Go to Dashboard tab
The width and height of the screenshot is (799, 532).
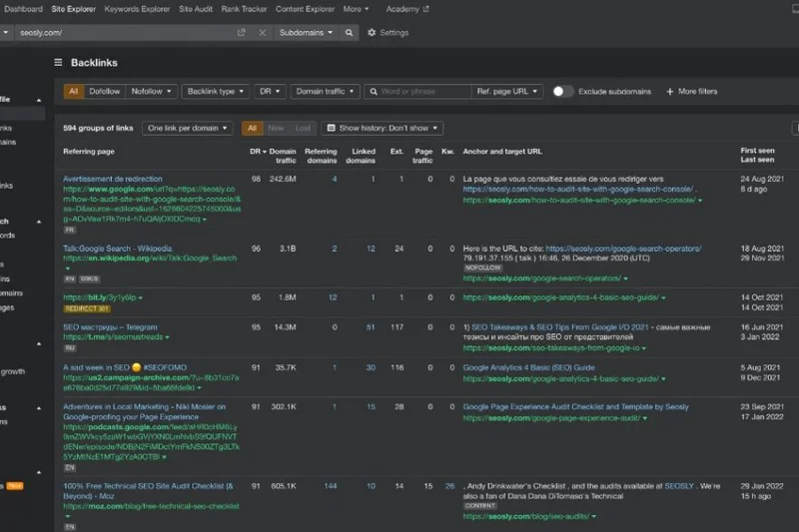coord(23,9)
